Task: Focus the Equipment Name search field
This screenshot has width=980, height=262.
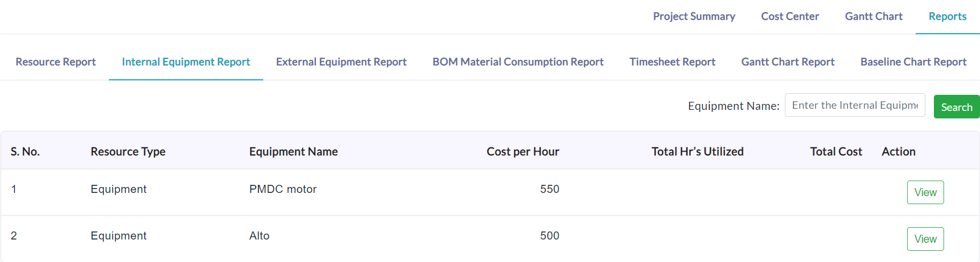Action: pos(855,105)
